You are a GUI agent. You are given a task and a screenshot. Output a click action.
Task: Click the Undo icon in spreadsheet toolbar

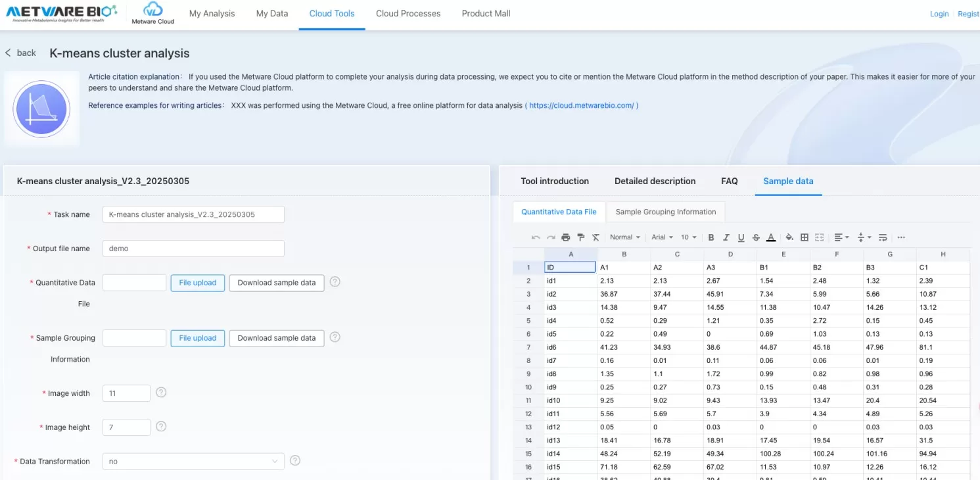[x=536, y=237]
